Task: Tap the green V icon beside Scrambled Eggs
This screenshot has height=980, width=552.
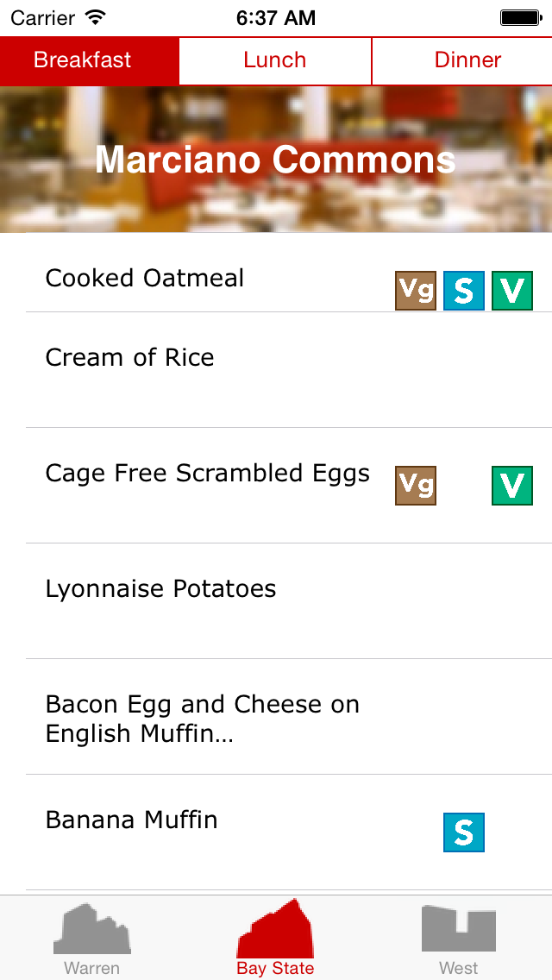Action: (512, 486)
